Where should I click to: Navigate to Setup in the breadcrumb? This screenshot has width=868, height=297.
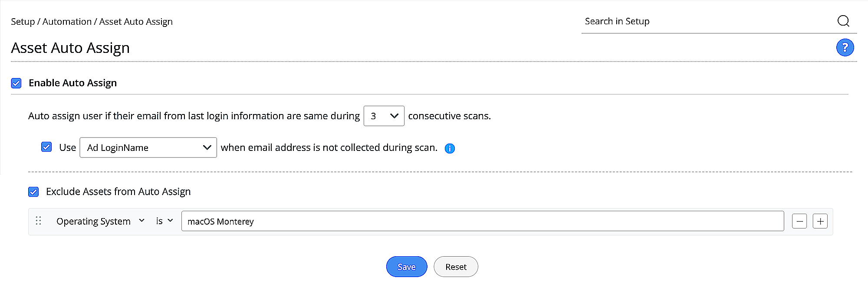point(22,21)
